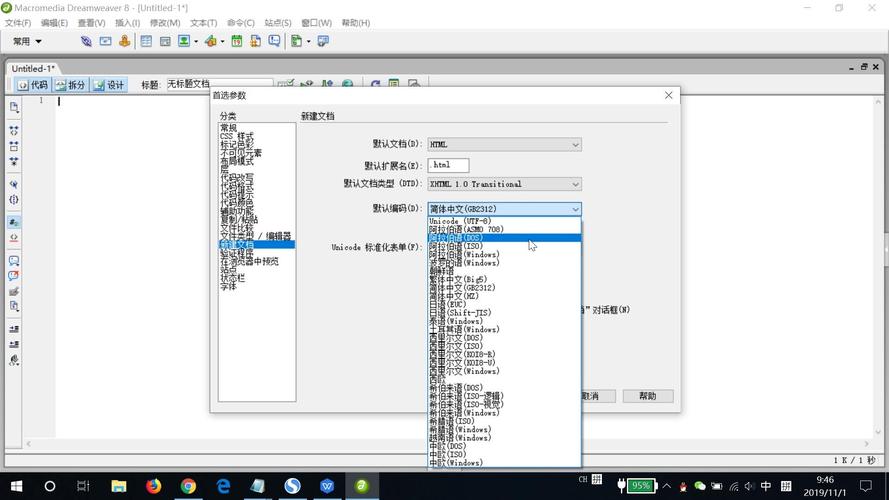Insert Date using the calendar icon
The height and width of the screenshot is (500, 889).
click(237, 41)
